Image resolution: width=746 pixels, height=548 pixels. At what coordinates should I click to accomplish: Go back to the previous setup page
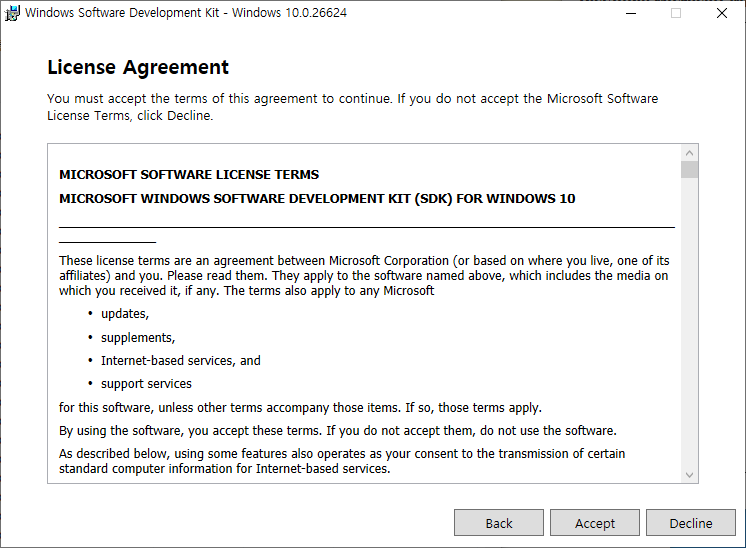point(499,523)
